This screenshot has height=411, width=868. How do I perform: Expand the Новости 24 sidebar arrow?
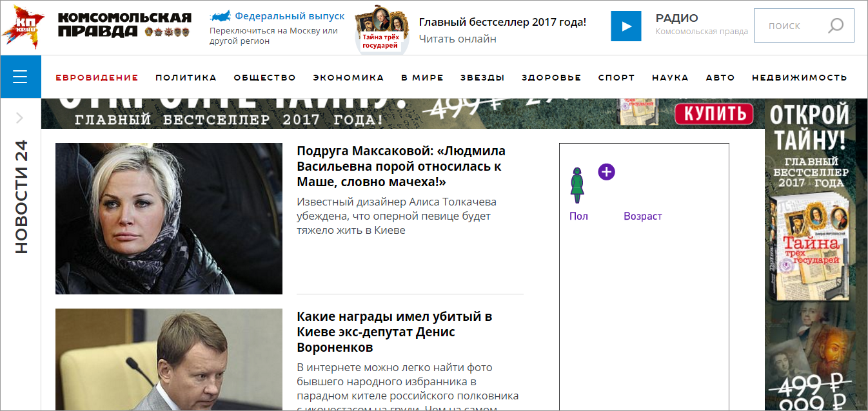click(x=19, y=118)
